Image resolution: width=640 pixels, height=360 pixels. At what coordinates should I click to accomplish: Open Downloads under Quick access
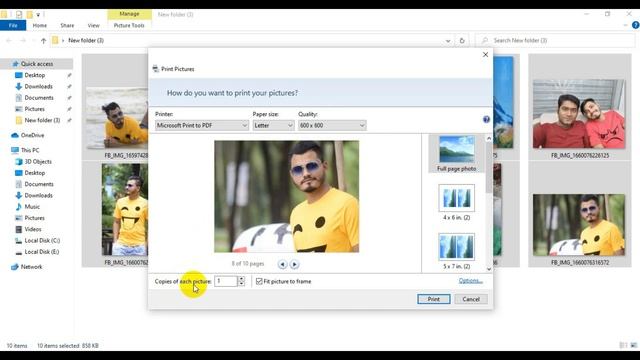[x=38, y=87]
